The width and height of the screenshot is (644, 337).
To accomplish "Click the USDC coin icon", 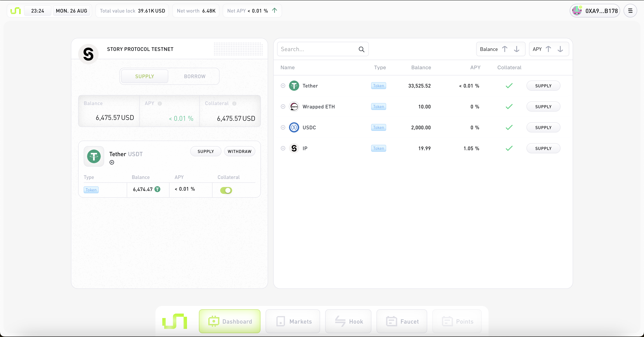I will [x=294, y=128].
